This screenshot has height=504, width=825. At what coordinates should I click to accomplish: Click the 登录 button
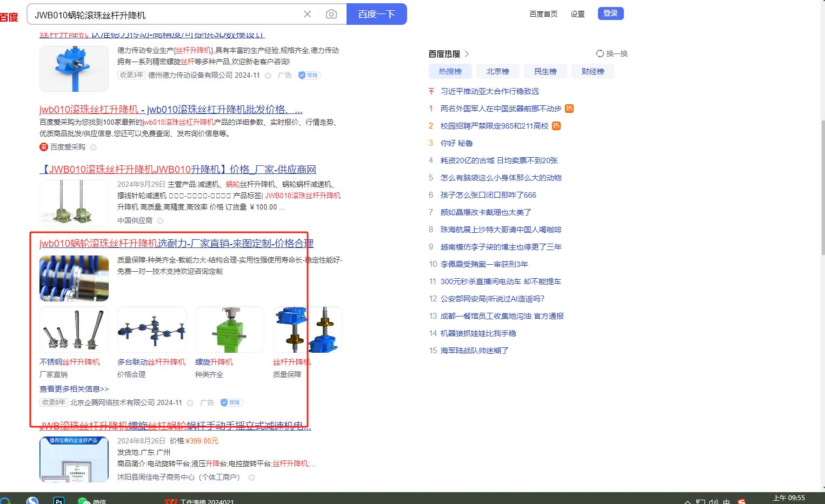tap(611, 14)
